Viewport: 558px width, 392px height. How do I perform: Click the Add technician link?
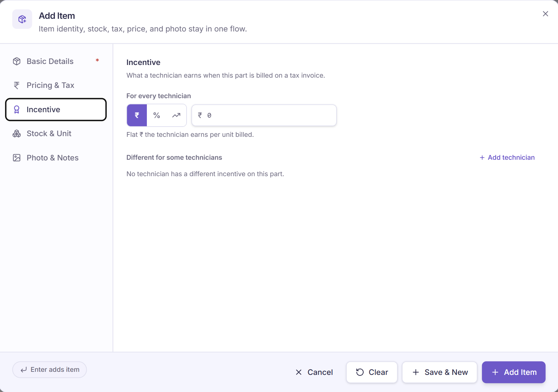507,157
